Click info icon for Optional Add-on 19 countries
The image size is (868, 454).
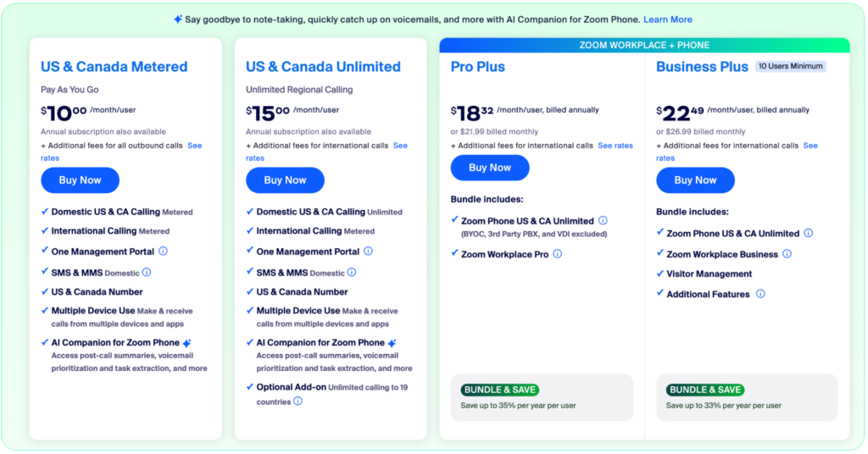tap(298, 401)
